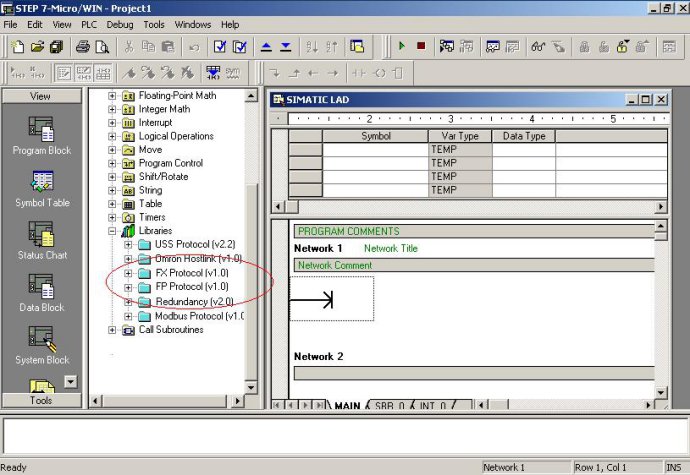The width and height of the screenshot is (690, 475).
Task: Click the first Symbol cell in variable table
Action: (375, 150)
